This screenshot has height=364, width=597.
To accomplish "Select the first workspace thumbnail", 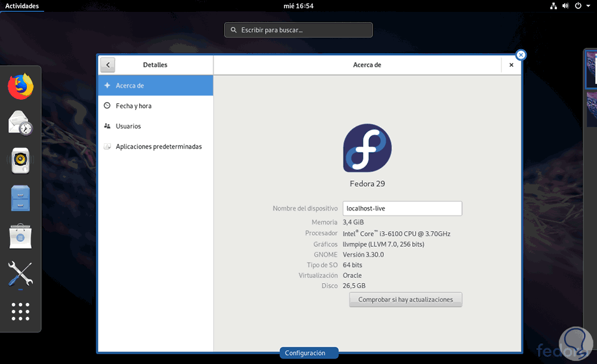I will tap(591, 69).
